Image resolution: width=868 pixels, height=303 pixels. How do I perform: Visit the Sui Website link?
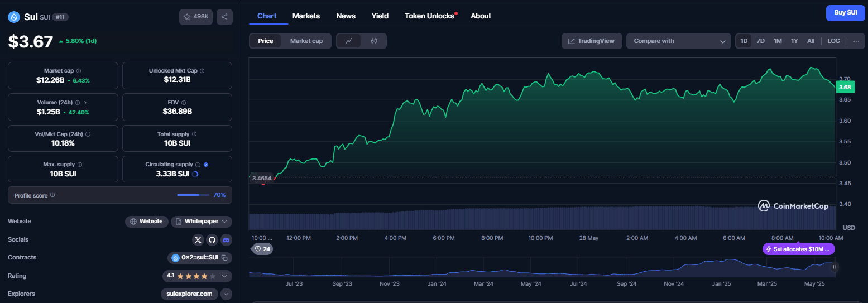(146, 222)
